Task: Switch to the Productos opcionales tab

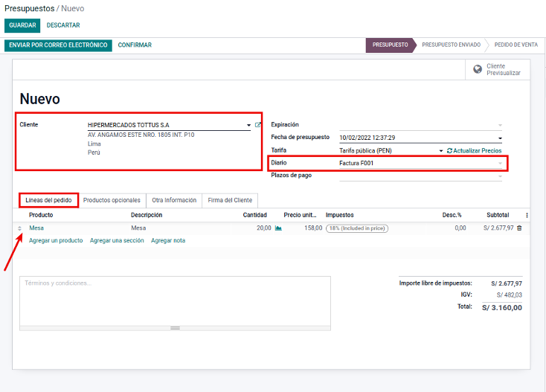Action: [112, 200]
